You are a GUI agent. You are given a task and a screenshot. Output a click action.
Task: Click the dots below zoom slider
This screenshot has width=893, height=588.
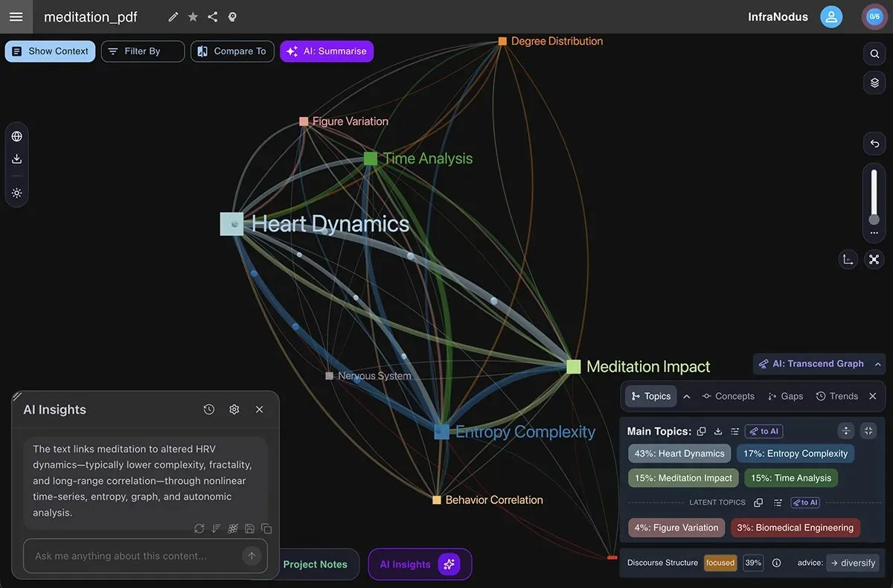tap(874, 233)
